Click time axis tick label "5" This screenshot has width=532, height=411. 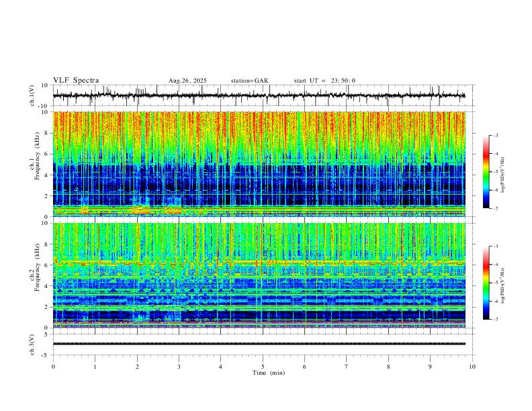click(x=263, y=367)
